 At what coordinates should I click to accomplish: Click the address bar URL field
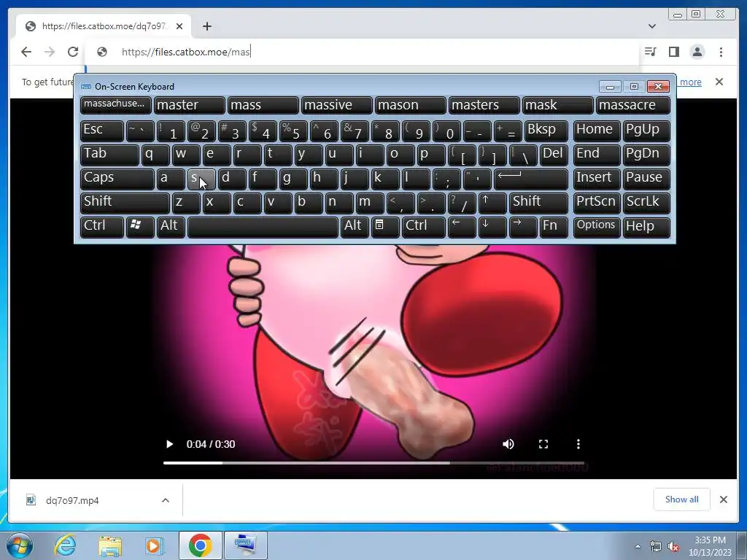(362, 52)
